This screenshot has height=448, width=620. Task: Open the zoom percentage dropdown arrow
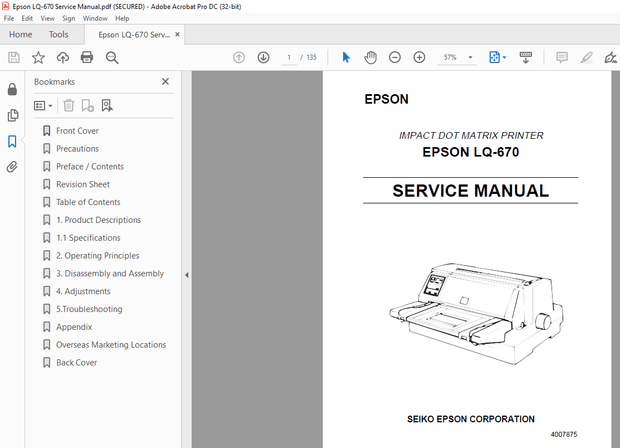(x=471, y=58)
